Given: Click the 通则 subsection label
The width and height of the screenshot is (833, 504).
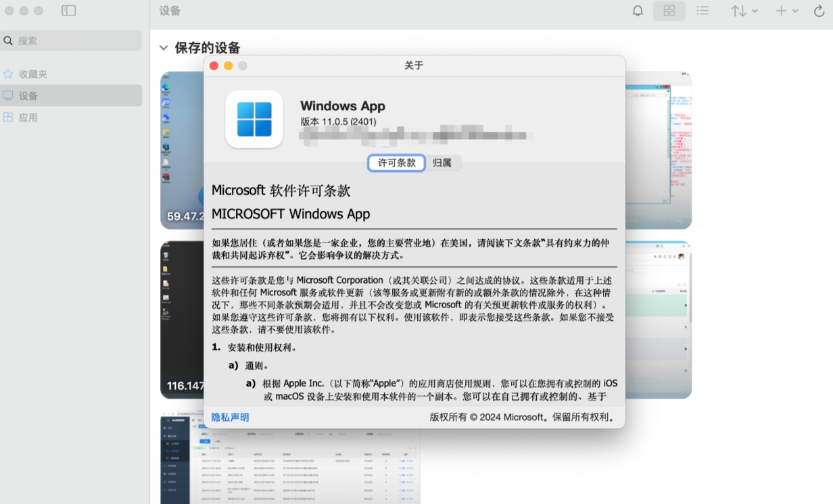Looking at the screenshot, I should pyautogui.click(x=257, y=366).
